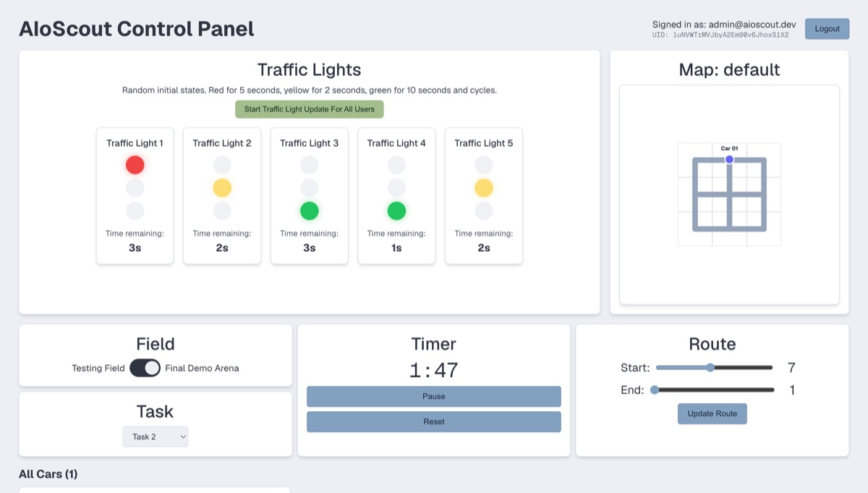Viewport: 868px width, 493px height.
Task: Click the Final Demo Arena label
Action: pyautogui.click(x=202, y=368)
